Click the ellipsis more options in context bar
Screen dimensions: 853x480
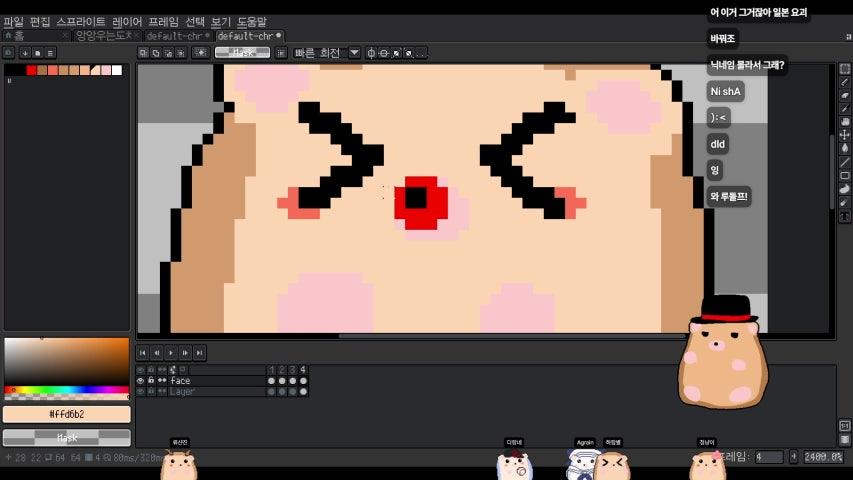pyautogui.click(x=421, y=53)
